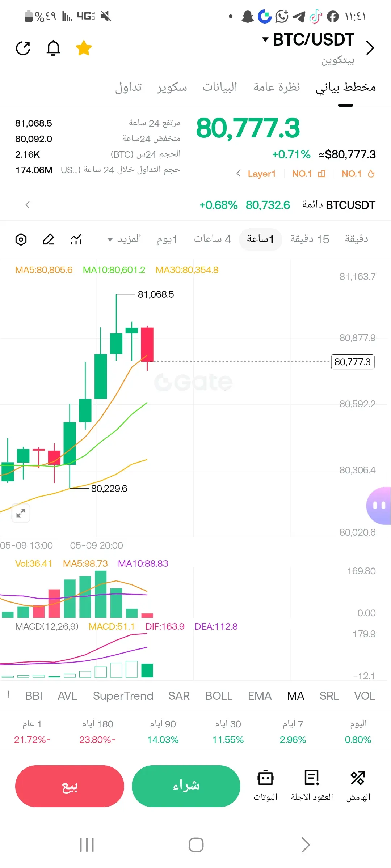Viewport: 391px width, 868px height.
Task: Switch to the مخطط بياني tab
Action: (346, 87)
